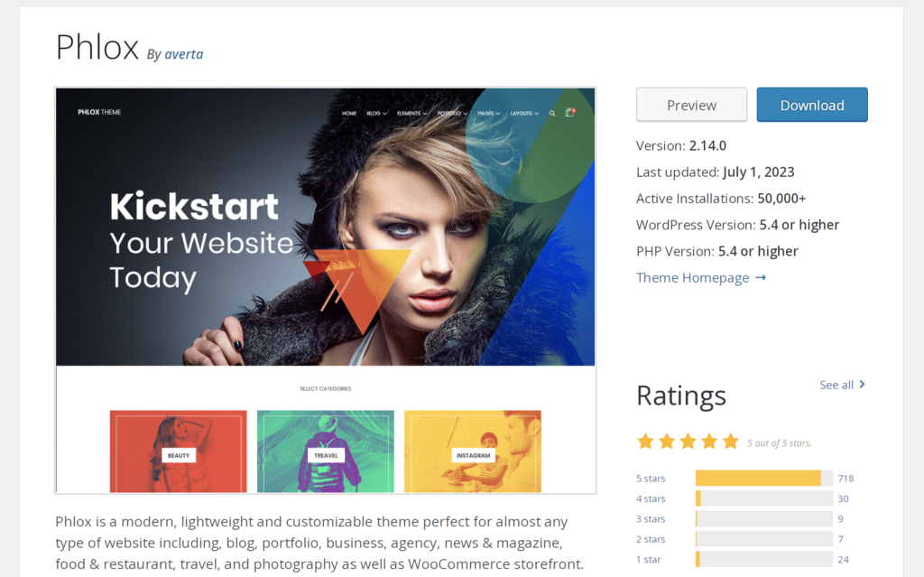
Task: Open the averta author link
Action: 184,54
